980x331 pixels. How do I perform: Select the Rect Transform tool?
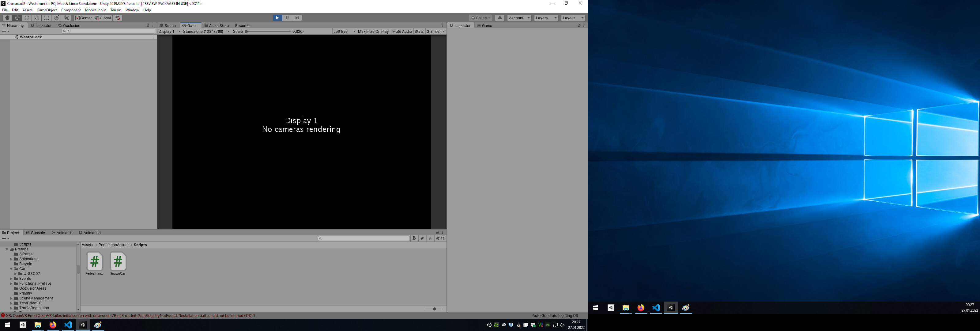click(x=47, y=17)
